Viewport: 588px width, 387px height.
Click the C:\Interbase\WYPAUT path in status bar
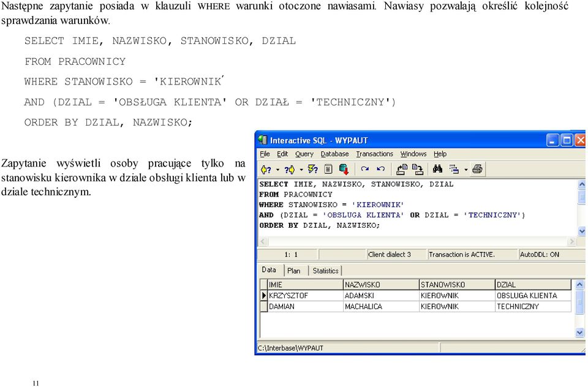(290, 348)
